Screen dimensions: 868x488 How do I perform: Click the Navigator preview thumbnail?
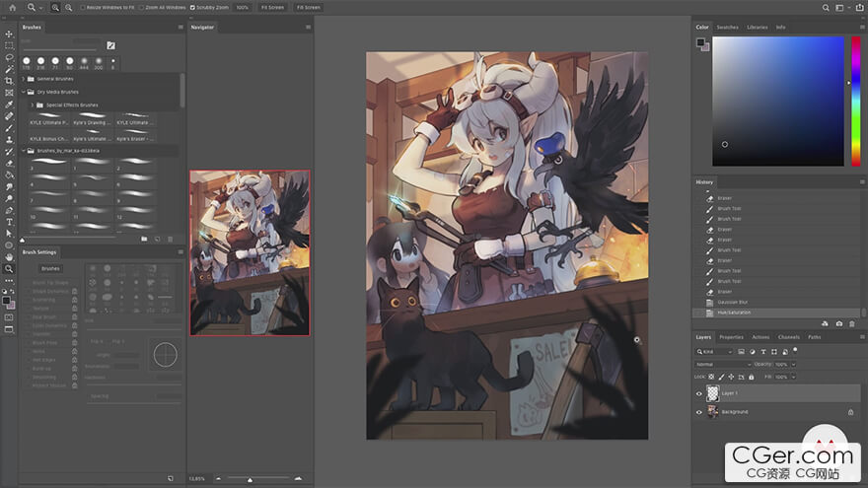250,252
